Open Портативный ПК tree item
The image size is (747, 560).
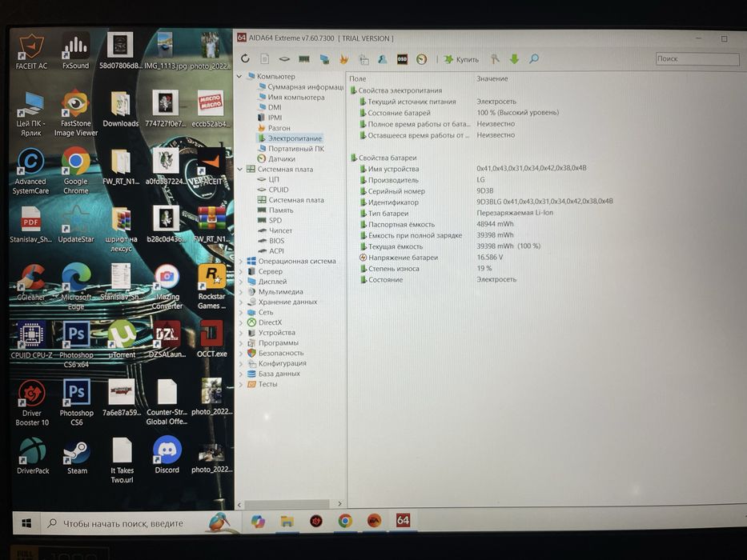pos(291,149)
